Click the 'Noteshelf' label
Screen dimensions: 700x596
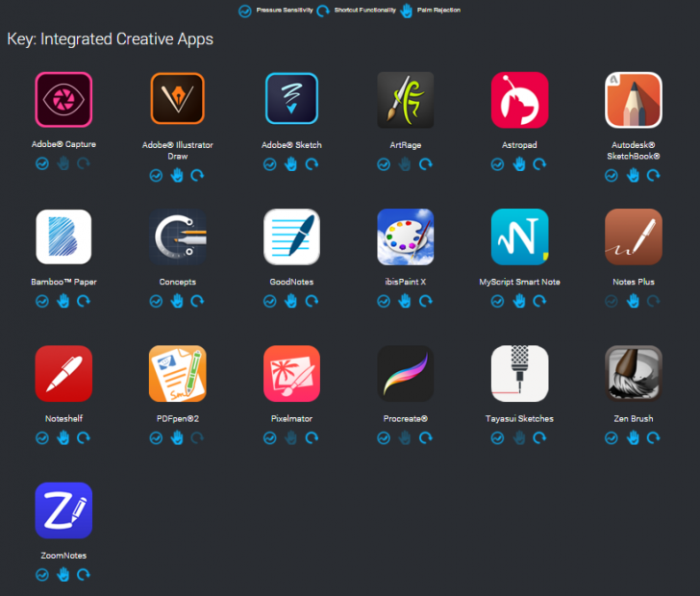click(x=63, y=418)
